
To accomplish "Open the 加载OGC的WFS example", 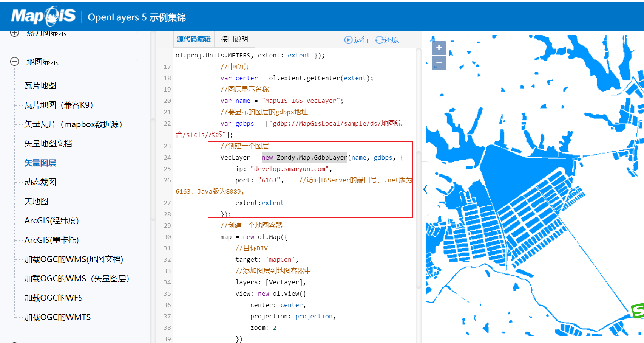I will (x=53, y=298).
